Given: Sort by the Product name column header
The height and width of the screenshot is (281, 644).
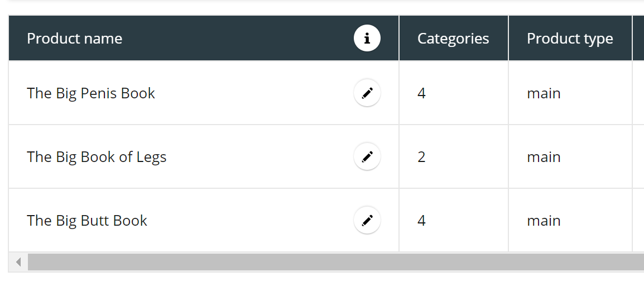Looking at the screenshot, I should point(74,39).
